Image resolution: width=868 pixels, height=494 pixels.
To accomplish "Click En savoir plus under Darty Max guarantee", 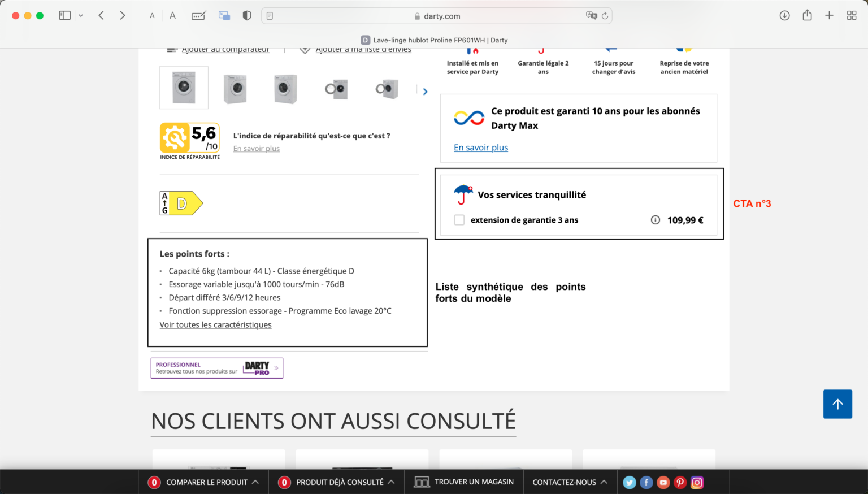I will tap(480, 147).
